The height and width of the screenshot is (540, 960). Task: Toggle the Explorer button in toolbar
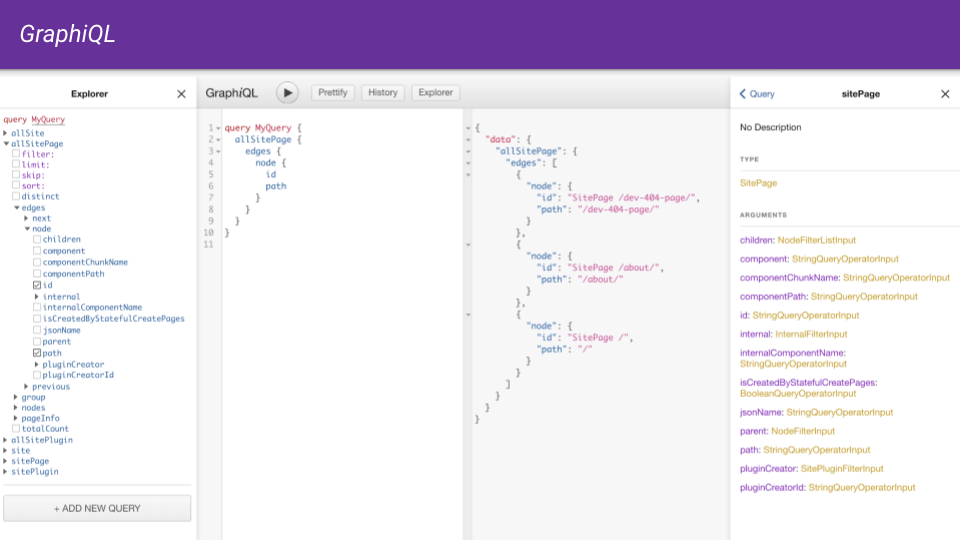coord(435,92)
